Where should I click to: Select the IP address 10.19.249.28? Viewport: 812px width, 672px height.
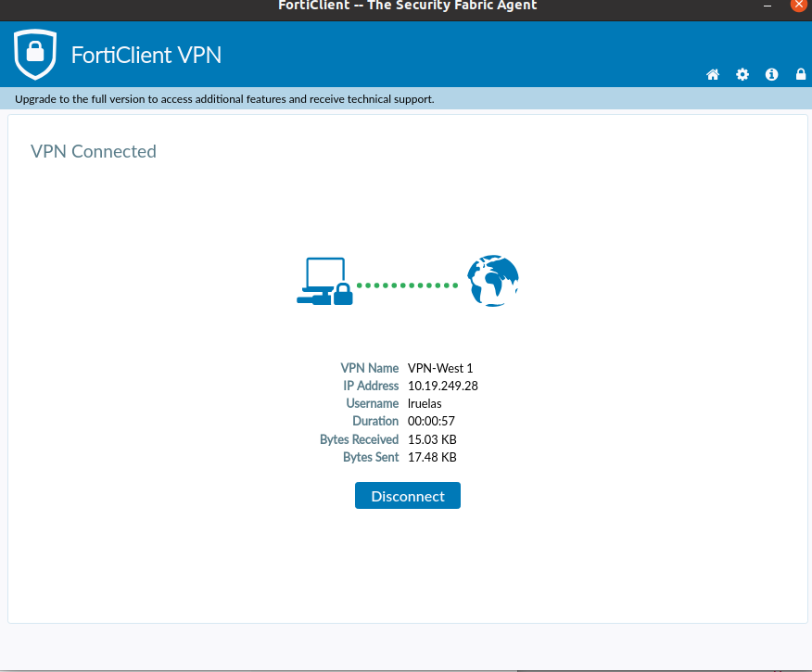click(x=443, y=386)
